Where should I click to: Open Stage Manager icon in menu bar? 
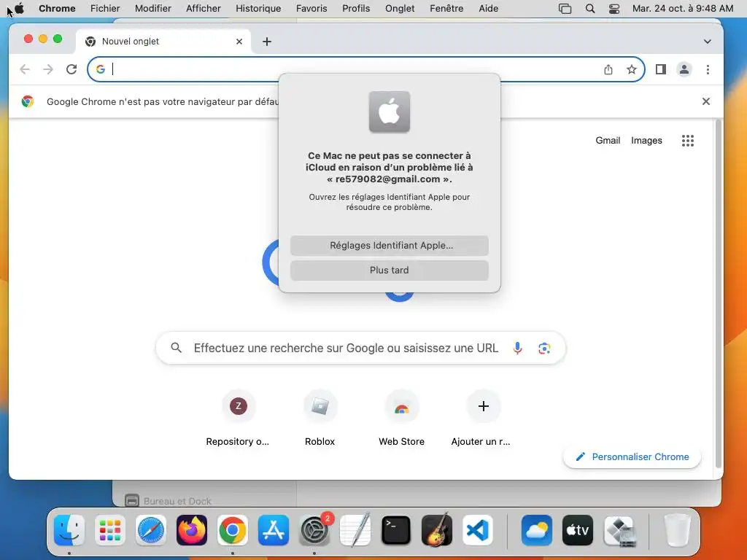pos(565,9)
